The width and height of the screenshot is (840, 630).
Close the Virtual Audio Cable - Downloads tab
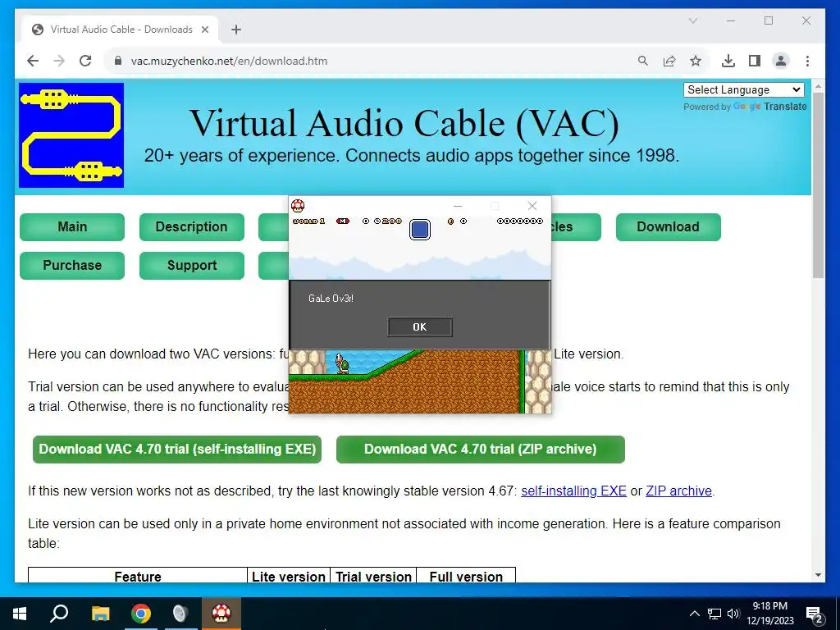point(204,30)
